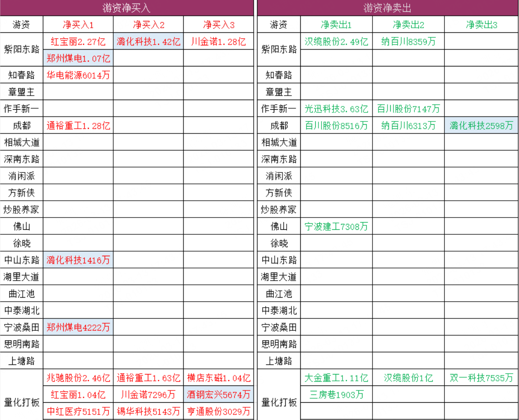Click cell 兆驰股份2.46亿

point(78,378)
